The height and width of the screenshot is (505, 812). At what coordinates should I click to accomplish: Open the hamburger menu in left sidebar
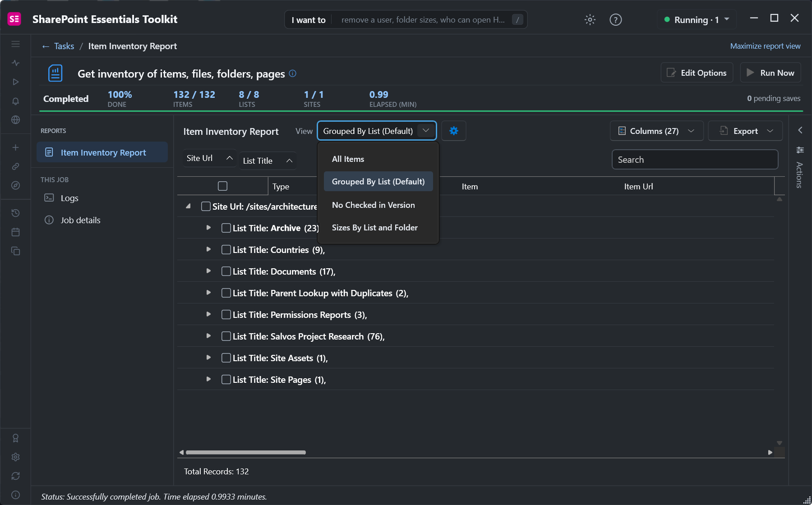(x=15, y=44)
